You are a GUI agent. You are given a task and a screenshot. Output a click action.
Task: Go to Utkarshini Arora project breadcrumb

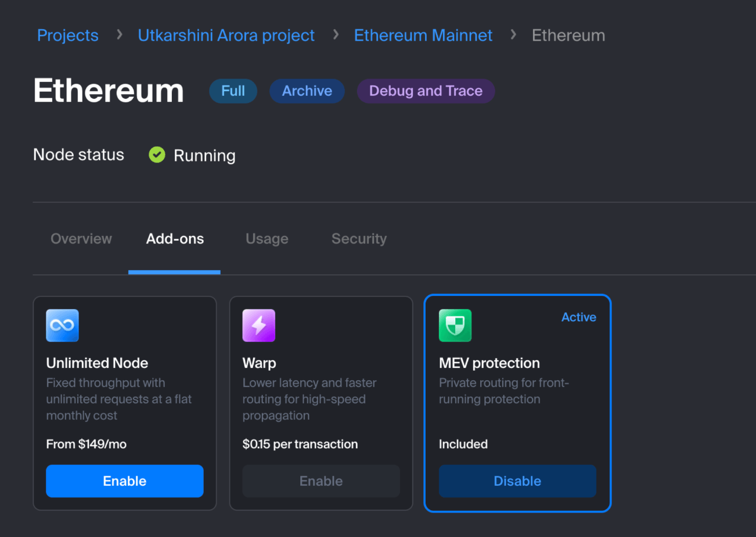pyautogui.click(x=226, y=35)
